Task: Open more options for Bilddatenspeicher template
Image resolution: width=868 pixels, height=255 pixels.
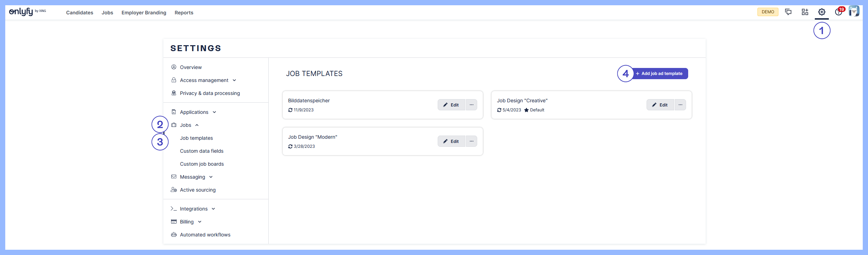Action: click(x=471, y=105)
